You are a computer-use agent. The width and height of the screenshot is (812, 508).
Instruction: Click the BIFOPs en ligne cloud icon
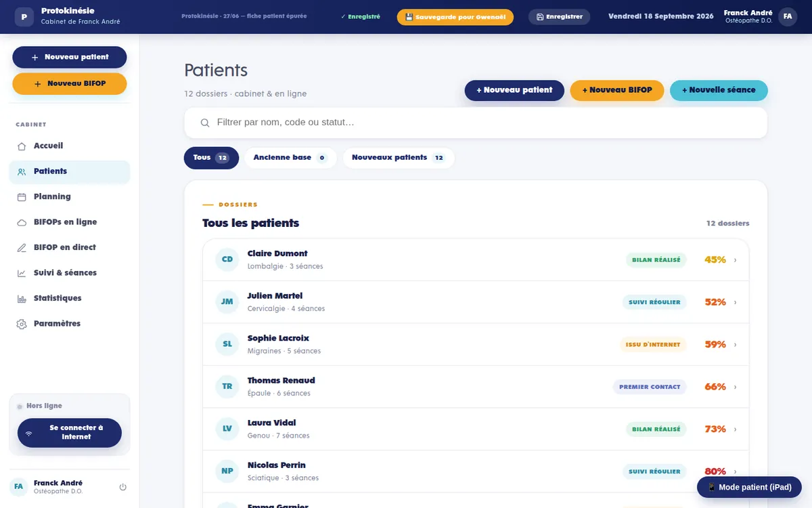click(22, 222)
